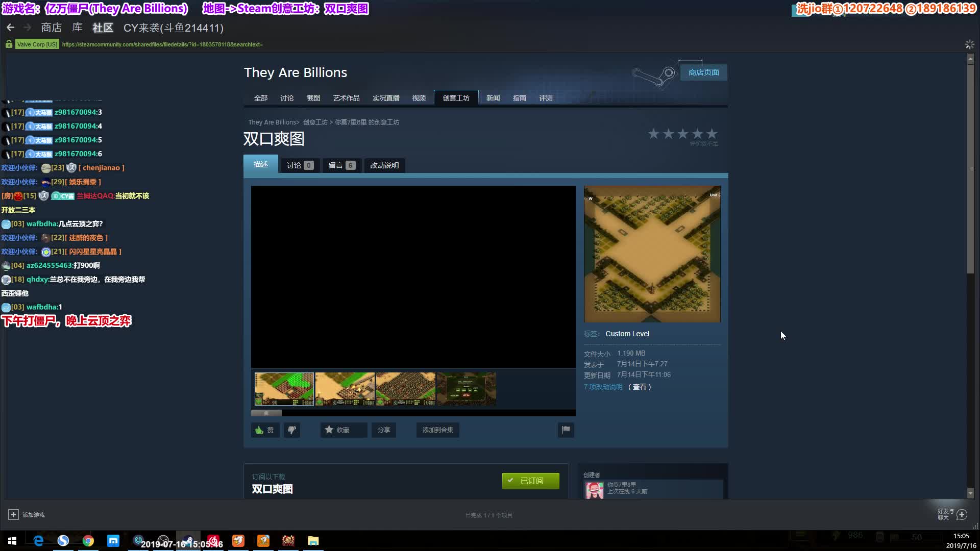
Task: Open 你莫7里8里 的创意工坊 breadcrumb link
Action: pos(367,122)
